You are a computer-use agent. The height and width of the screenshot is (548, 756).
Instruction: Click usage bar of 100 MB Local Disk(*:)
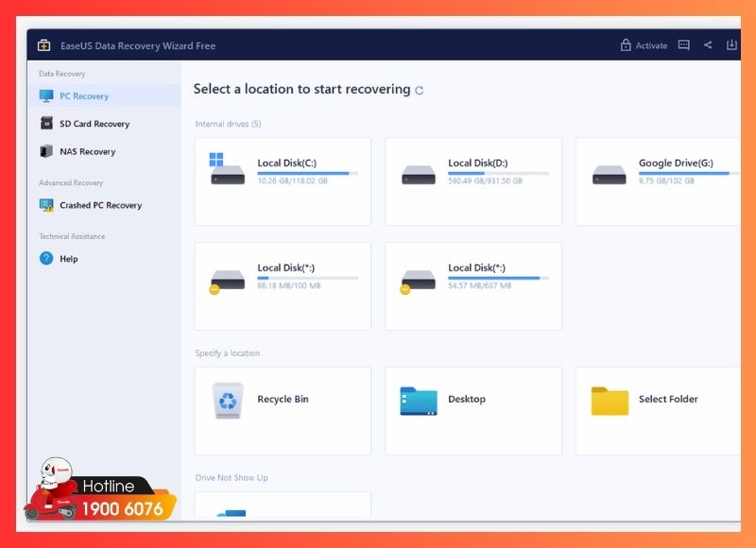(x=308, y=278)
